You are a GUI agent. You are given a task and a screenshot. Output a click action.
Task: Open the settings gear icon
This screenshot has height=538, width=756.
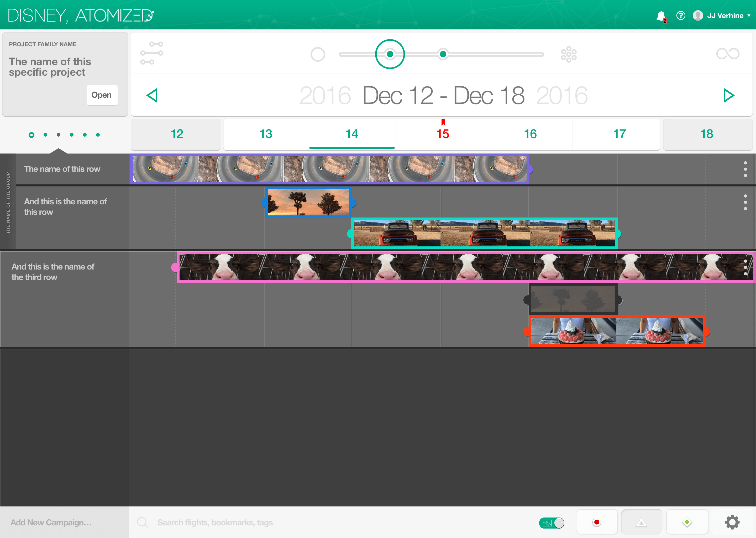(732, 522)
